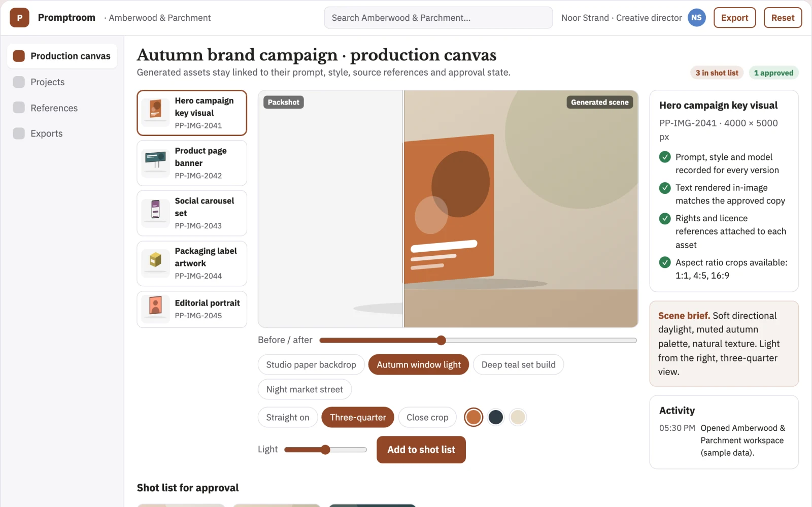Set angle to Straight on

[288, 417]
